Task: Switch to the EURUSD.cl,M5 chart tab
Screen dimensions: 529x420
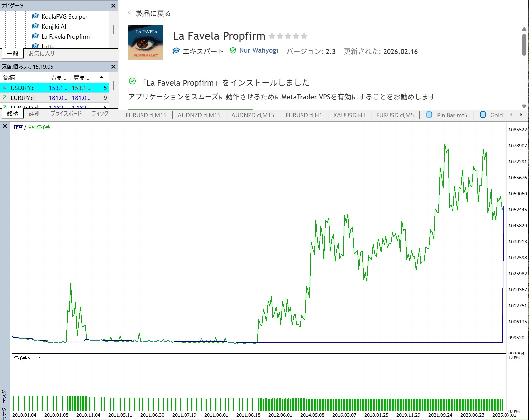Action: click(x=395, y=115)
